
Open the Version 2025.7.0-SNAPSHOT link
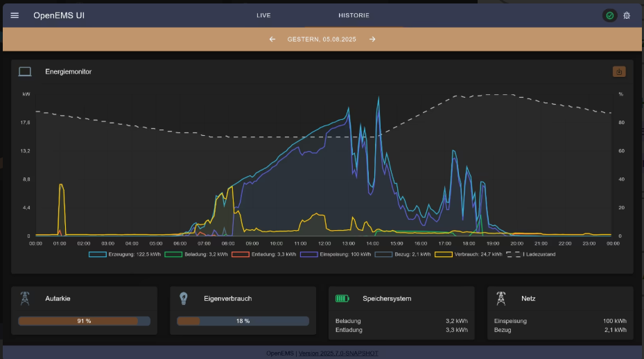tap(338, 353)
